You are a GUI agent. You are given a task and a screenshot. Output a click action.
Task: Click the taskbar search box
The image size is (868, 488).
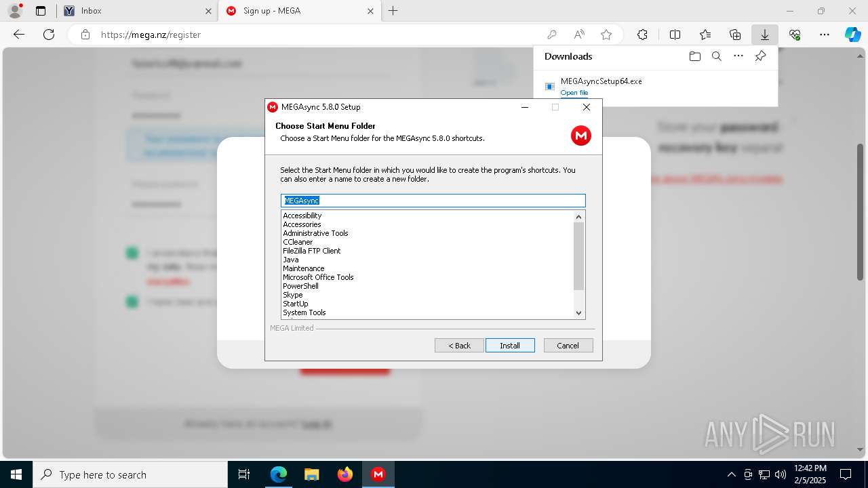pyautogui.click(x=130, y=474)
